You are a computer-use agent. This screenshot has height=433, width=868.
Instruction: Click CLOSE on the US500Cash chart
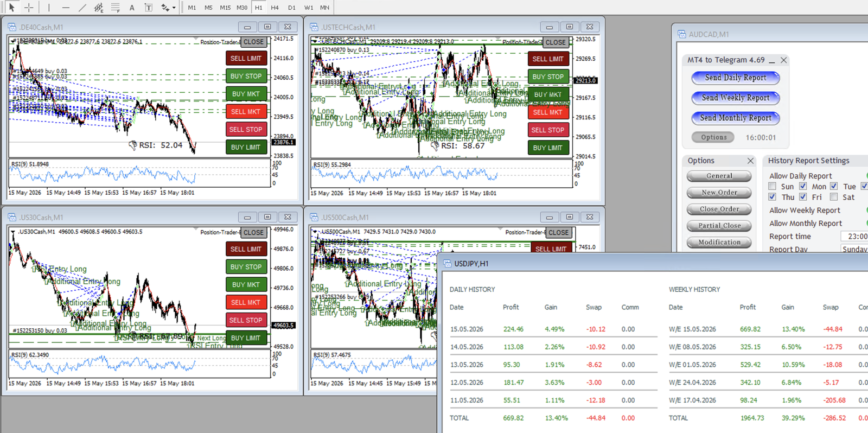tap(559, 232)
